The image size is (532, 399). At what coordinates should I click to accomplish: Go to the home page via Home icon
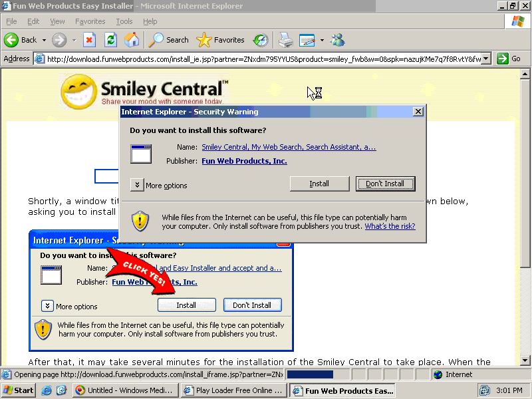[x=132, y=40]
